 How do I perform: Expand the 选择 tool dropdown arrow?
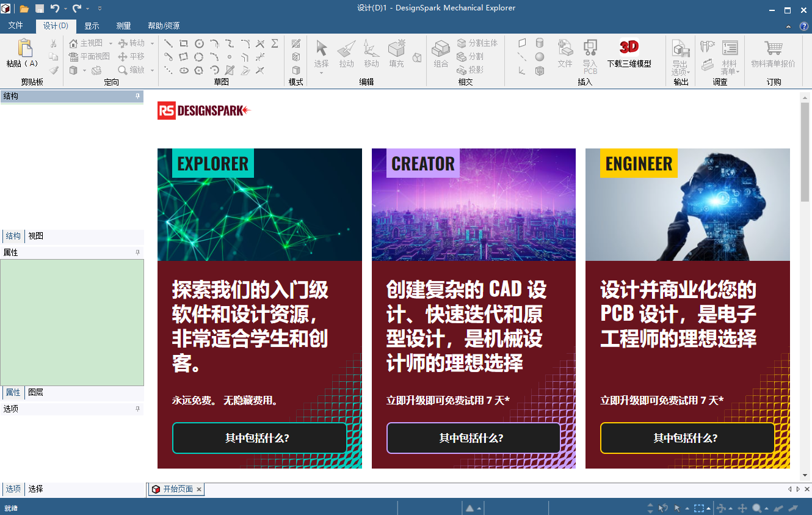[321, 73]
